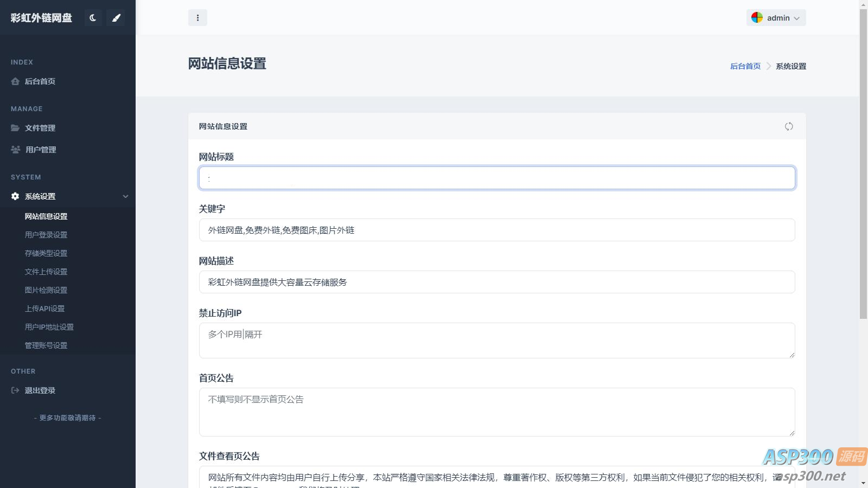Click the page vertical scrollbar
The image size is (868, 488).
(863, 163)
